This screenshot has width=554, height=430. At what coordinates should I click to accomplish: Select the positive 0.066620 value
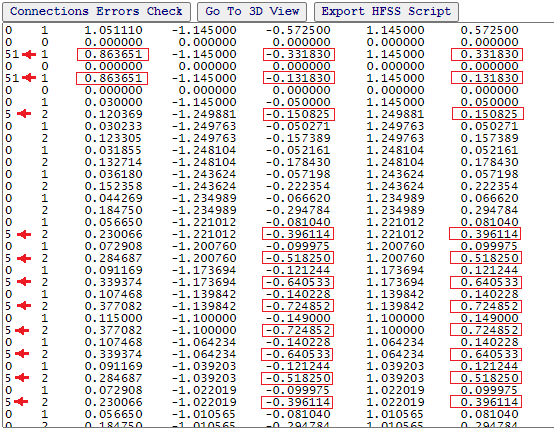pos(489,198)
